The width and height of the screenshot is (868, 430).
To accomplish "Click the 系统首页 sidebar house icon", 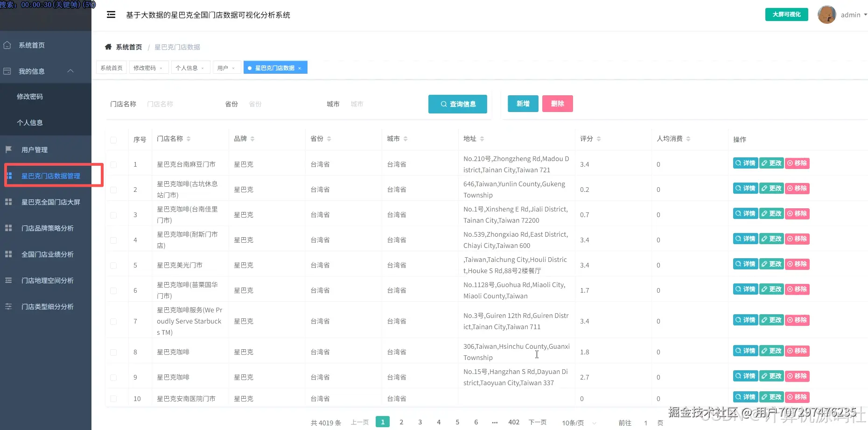I will [x=7, y=45].
